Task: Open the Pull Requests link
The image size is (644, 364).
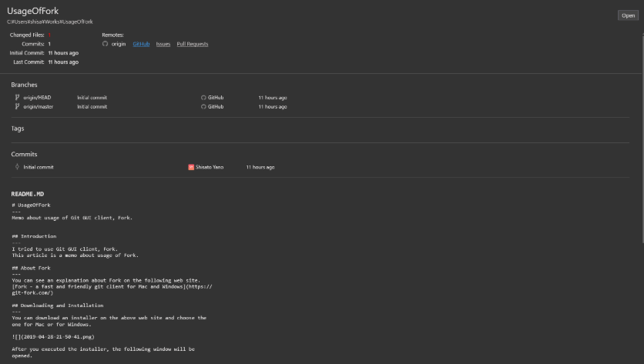Action: click(x=193, y=44)
